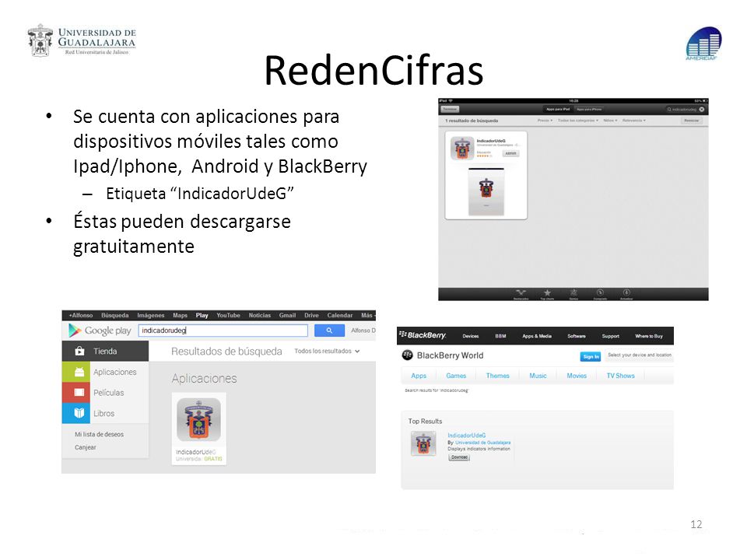Open the Movies tab in BlackBerry World

[577, 376]
